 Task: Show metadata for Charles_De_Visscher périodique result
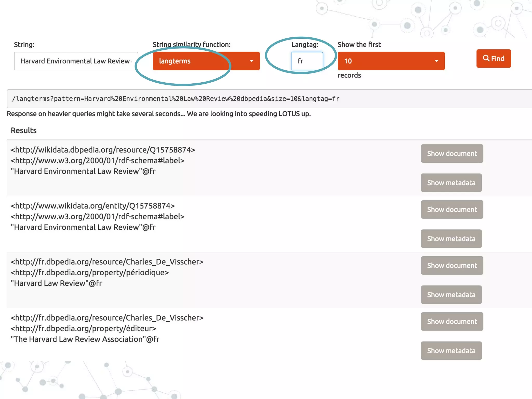click(451, 295)
